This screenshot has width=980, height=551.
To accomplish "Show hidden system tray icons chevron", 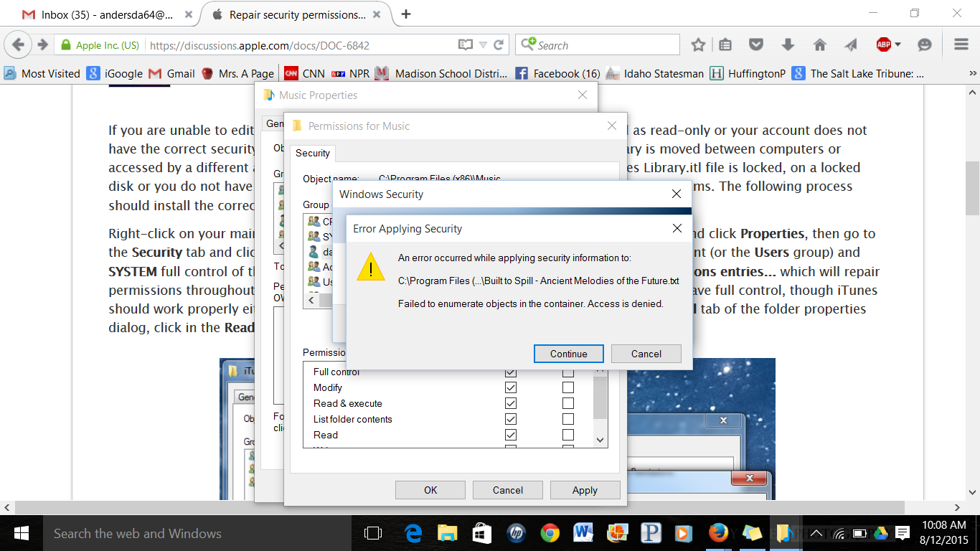I will [x=816, y=533].
